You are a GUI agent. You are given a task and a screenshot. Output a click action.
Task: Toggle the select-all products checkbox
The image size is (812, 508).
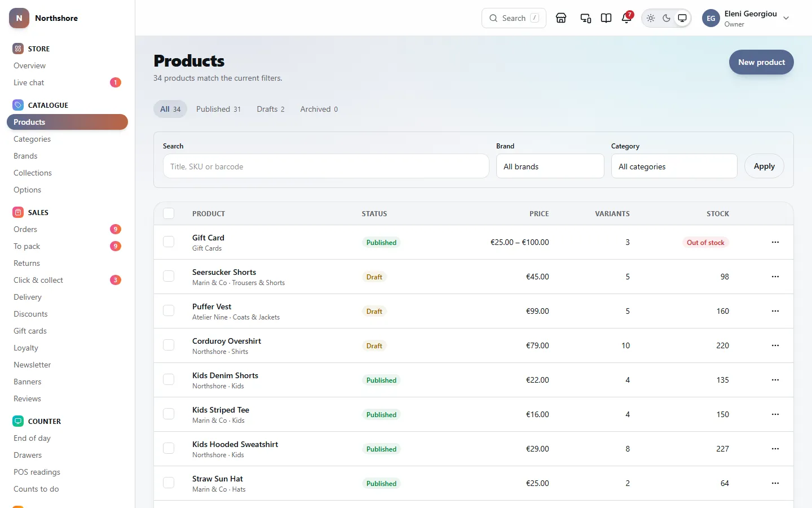(x=169, y=213)
